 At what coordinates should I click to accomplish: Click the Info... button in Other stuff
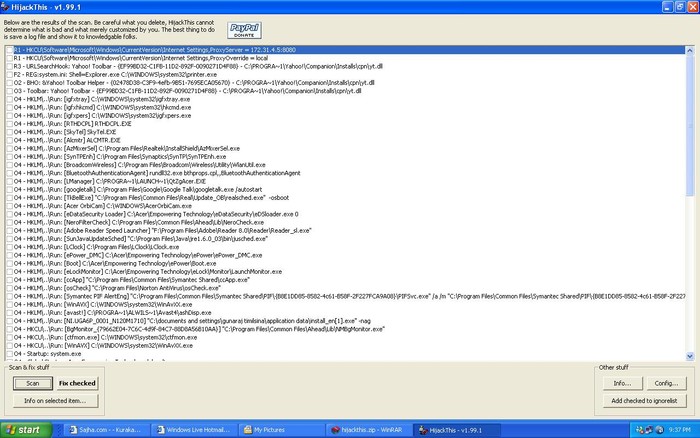coord(621,383)
